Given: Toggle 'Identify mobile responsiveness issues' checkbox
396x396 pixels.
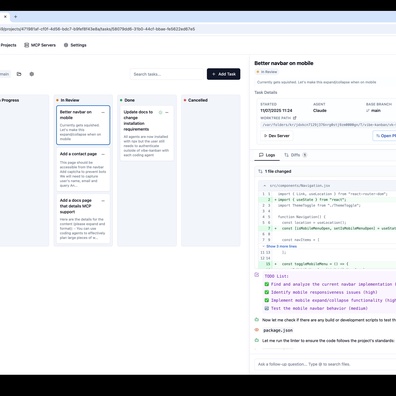Looking at the screenshot, I should coord(267,292).
